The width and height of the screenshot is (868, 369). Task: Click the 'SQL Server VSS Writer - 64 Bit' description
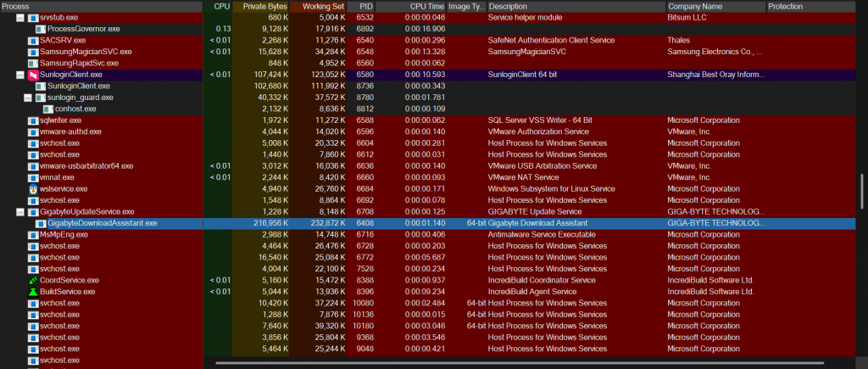(x=540, y=120)
